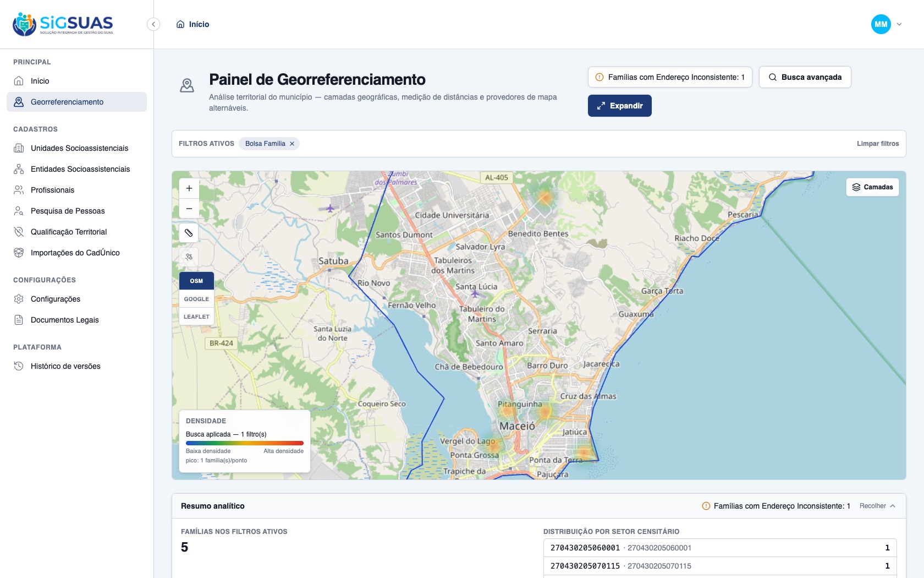Click the Início house icon in the sidebar
Image resolution: width=924 pixels, height=578 pixels.
pyautogui.click(x=19, y=81)
